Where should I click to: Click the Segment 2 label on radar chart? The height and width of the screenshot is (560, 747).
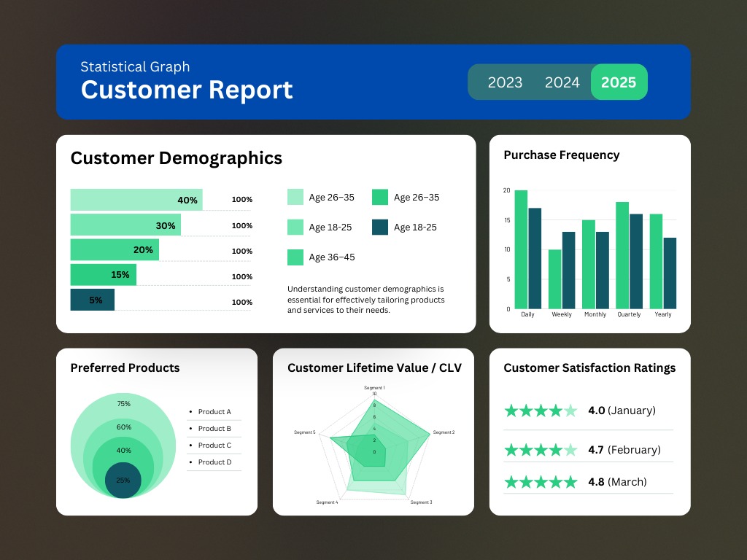tap(444, 432)
